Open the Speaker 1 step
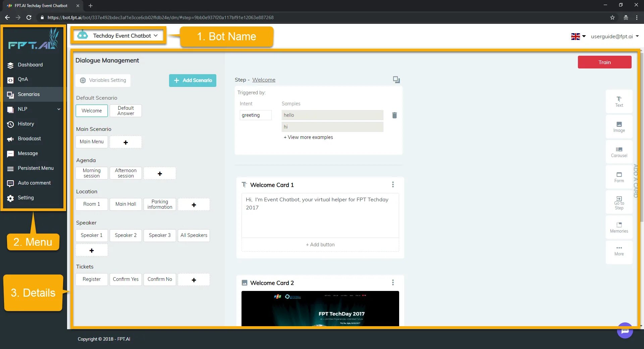644x349 pixels. pyautogui.click(x=92, y=236)
